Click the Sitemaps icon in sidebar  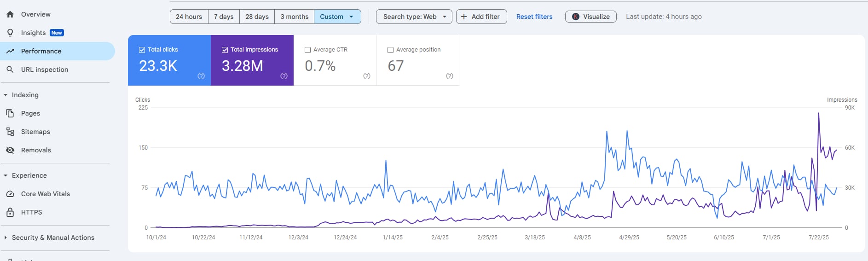(x=10, y=132)
